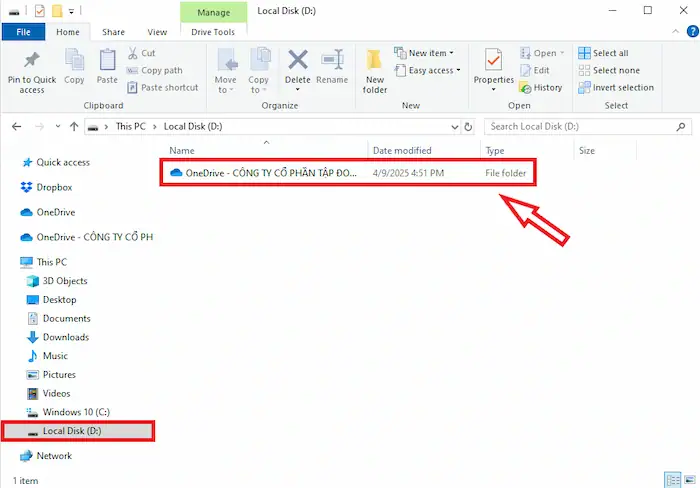
Task: Click Invert selection button
Action: pyautogui.click(x=622, y=87)
